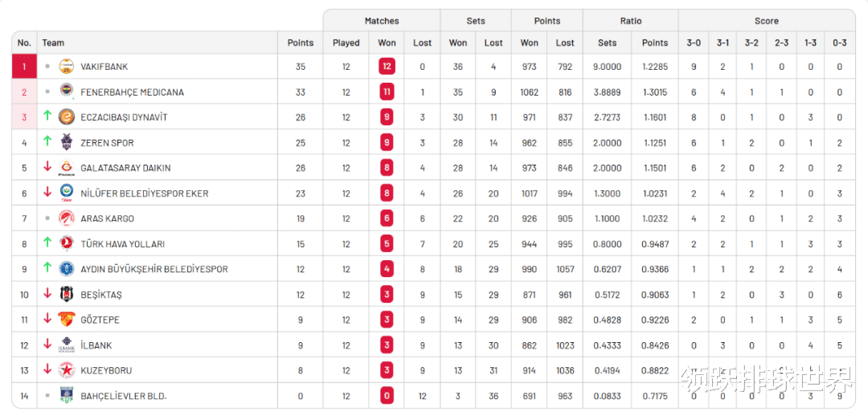Click the red rank 1 cell
Screen dimensions: 868x412
pos(24,67)
